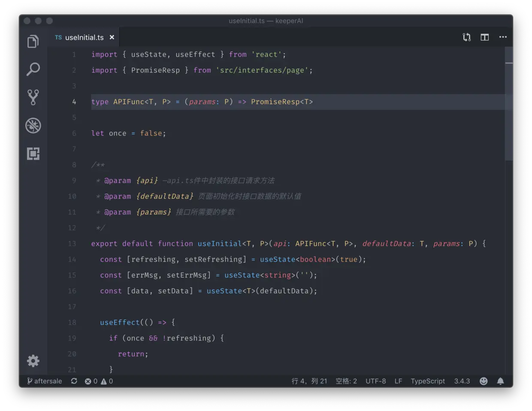The width and height of the screenshot is (532, 411).
Task: Close the useInitial.ts tab
Action: click(112, 37)
